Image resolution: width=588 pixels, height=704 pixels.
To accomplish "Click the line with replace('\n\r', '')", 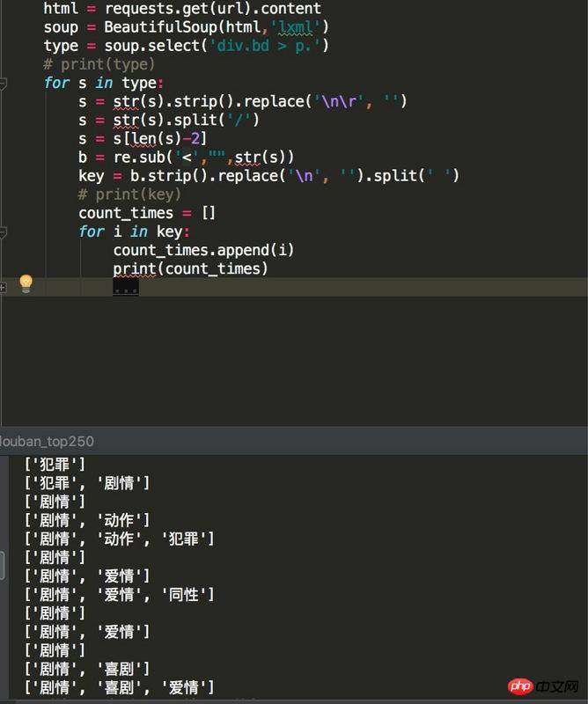I will coord(243,101).
